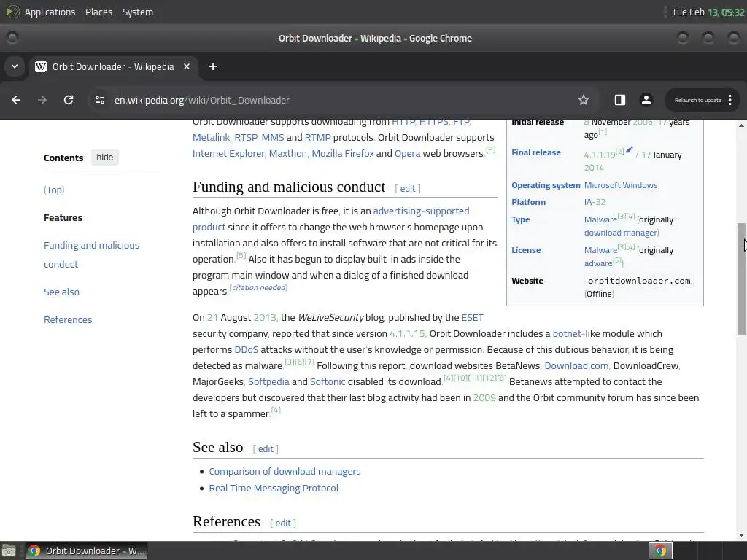Edit the References section
The height and width of the screenshot is (560, 747).
282,524
